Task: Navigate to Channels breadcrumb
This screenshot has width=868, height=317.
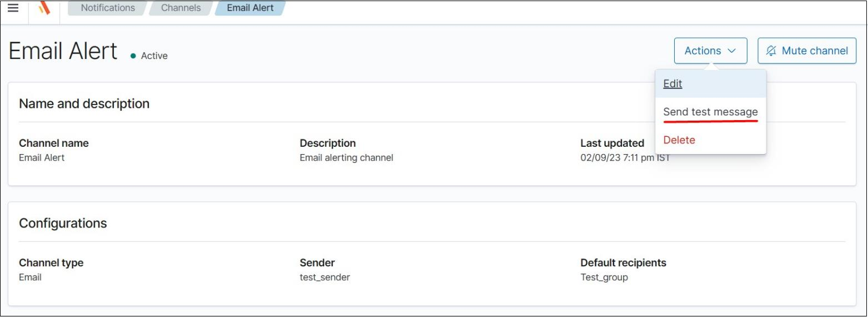Action: click(181, 8)
